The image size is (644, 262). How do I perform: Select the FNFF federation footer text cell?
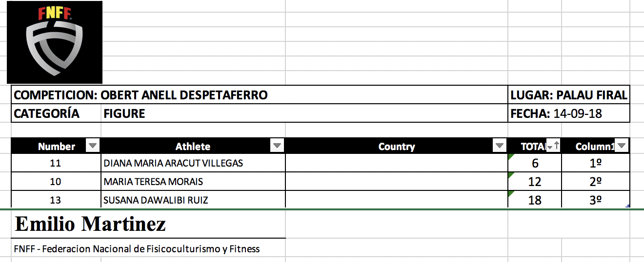coord(137,249)
